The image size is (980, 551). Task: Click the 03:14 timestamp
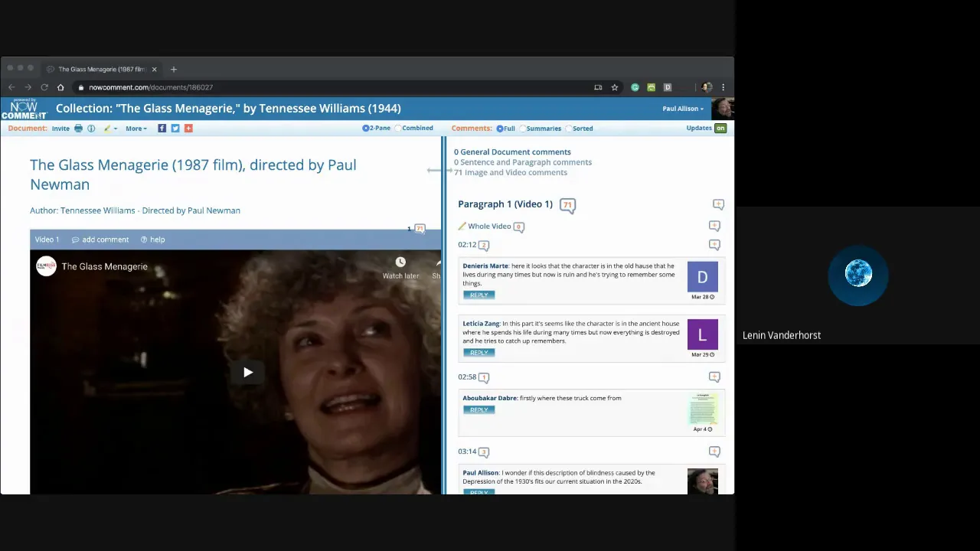pyautogui.click(x=467, y=452)
